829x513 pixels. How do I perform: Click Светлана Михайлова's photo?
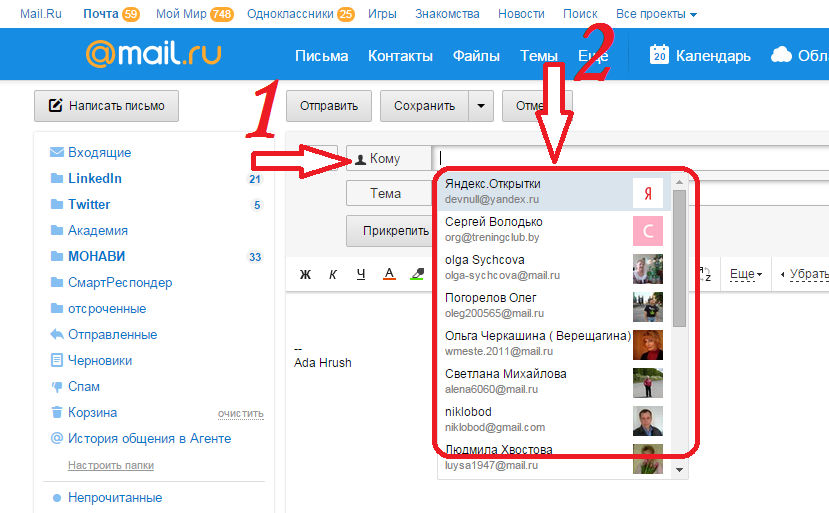648,383
